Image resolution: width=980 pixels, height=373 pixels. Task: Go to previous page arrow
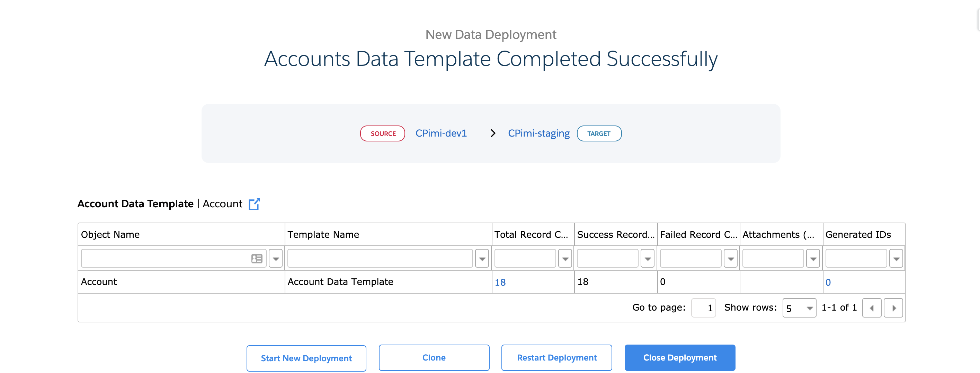click(872, 308)
